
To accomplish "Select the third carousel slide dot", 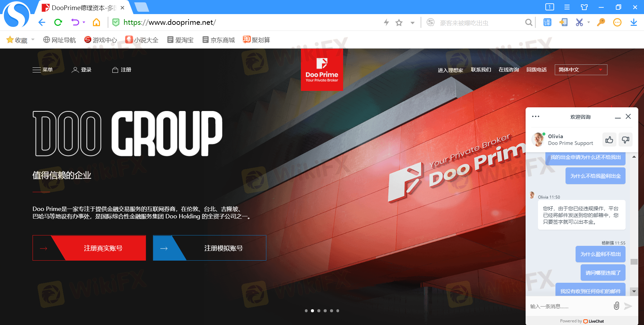I will pos(319,311).
